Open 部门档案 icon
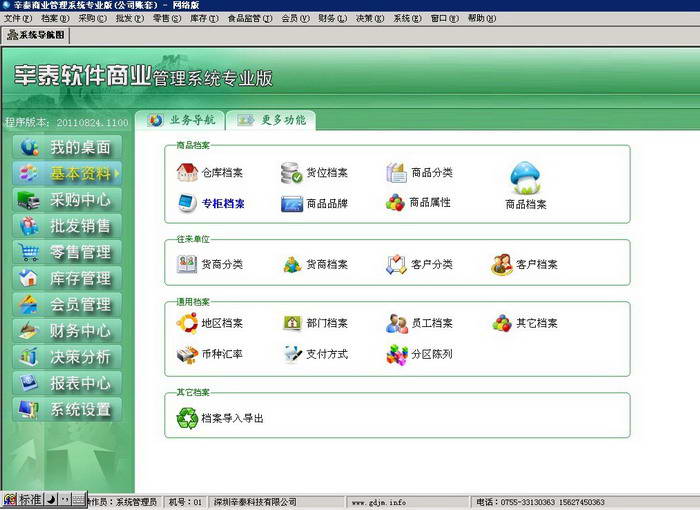This screenshot has width=700, height=510. click(292, 323)
